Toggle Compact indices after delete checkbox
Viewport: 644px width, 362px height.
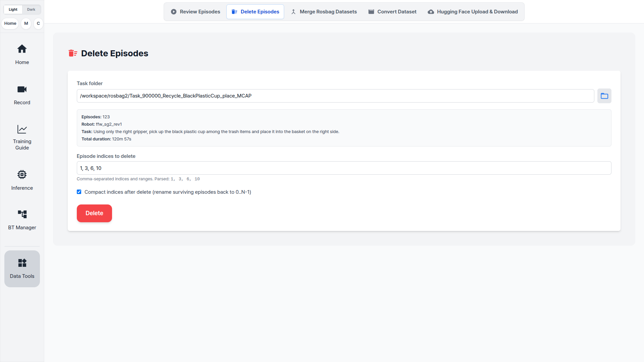point(79,192)
